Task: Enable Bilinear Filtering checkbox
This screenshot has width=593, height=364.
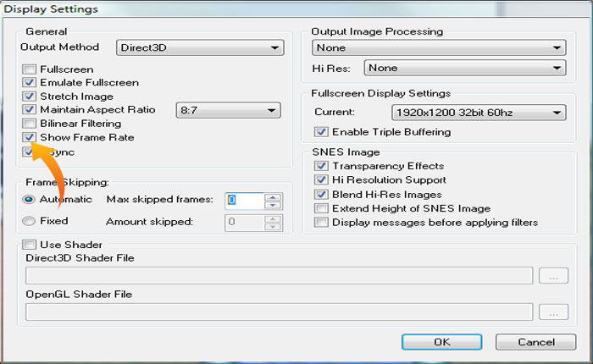Action: pos(30,124)
